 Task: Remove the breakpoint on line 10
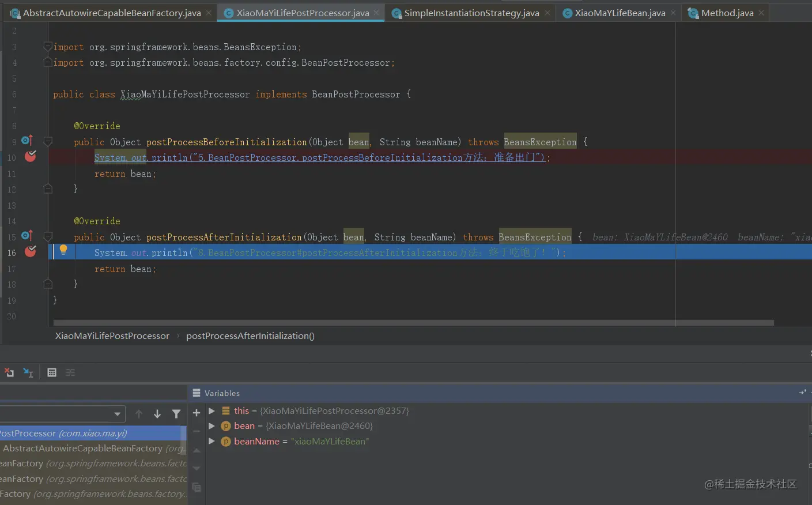(31, 156)
